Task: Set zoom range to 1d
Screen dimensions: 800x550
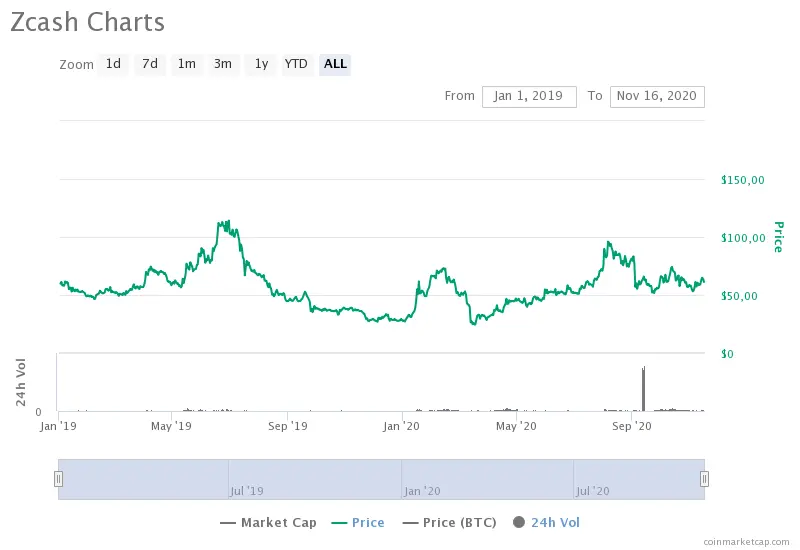Action: [113, 64]
